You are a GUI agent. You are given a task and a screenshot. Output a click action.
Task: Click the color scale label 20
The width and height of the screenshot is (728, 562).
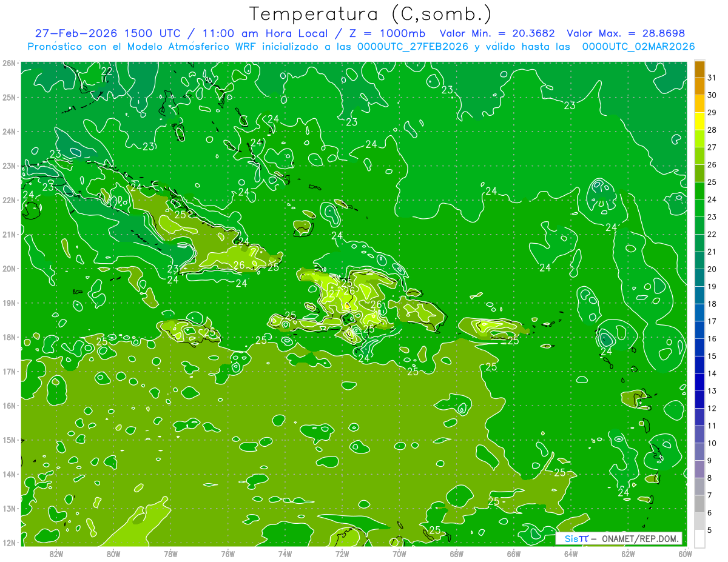[x=712, y=269]
